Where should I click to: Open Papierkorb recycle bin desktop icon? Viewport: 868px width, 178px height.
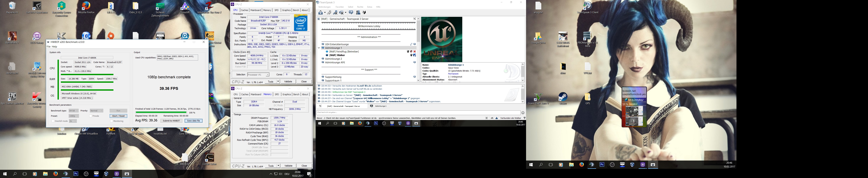[x=12, y=8]
